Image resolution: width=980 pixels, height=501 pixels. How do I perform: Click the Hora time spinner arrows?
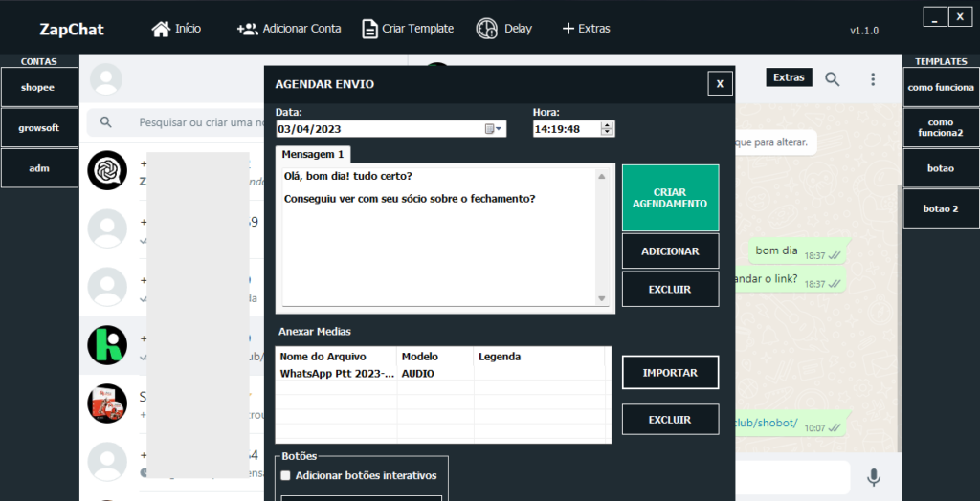point(608,129)
